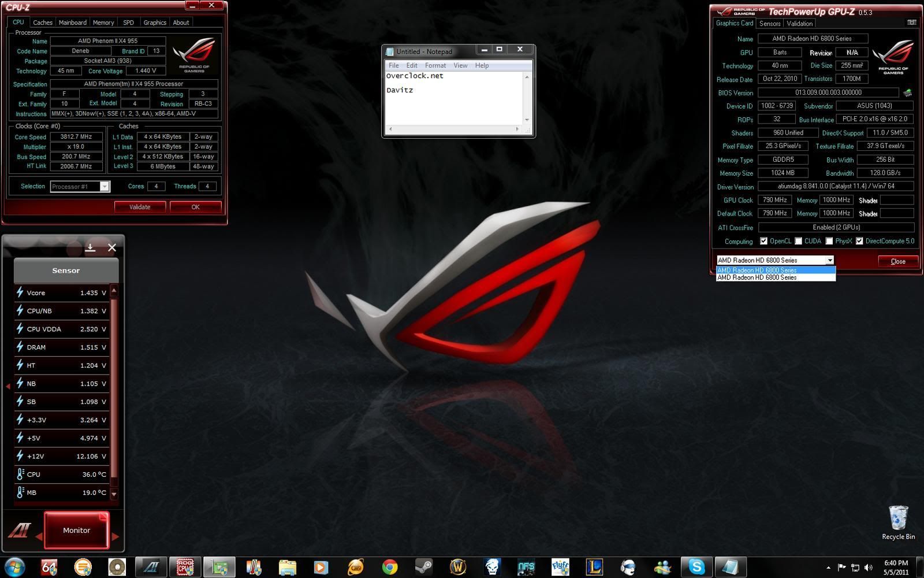
Task: Open the Format menu in Notepad
Action: point(435,65)
